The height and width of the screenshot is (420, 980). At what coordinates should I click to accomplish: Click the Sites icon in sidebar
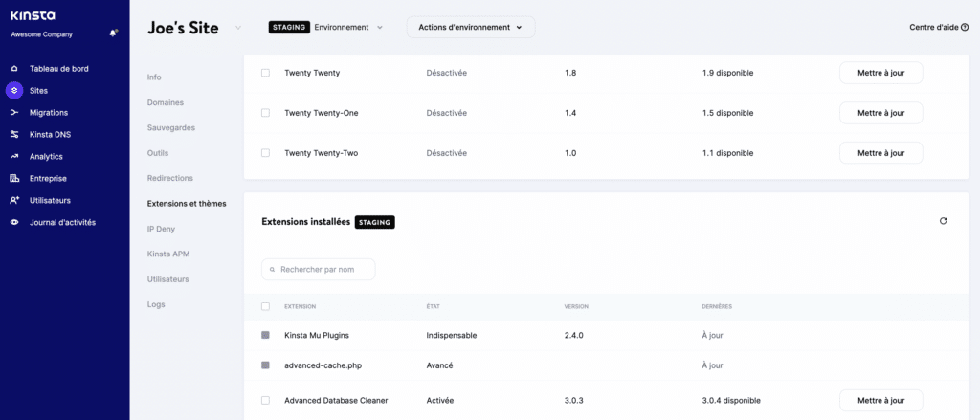pyautogui.click(x=14, y=91)
